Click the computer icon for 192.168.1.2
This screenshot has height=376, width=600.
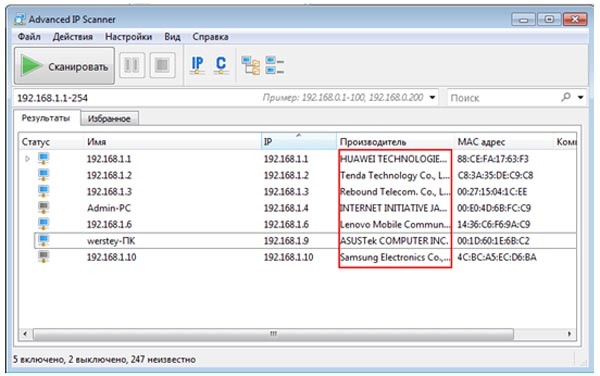[44, 174]
